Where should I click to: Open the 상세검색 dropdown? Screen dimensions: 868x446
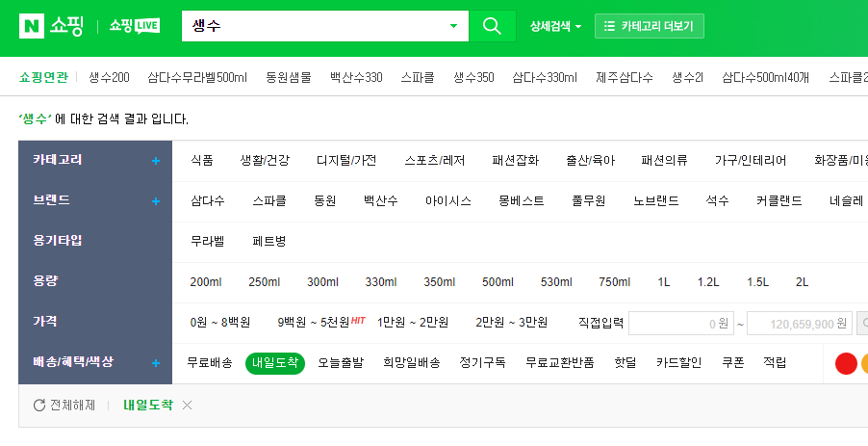pos(556,26)
